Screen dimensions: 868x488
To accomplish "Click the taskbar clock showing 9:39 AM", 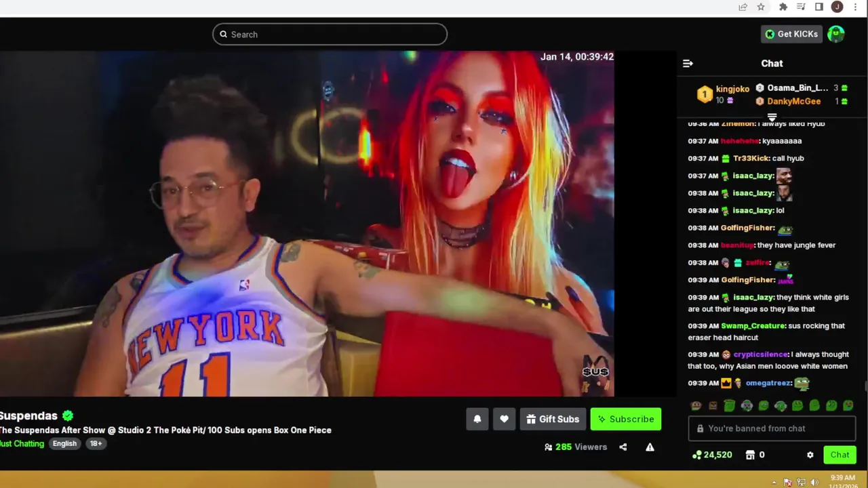I will pyautogui.click(x=842, y=478).
